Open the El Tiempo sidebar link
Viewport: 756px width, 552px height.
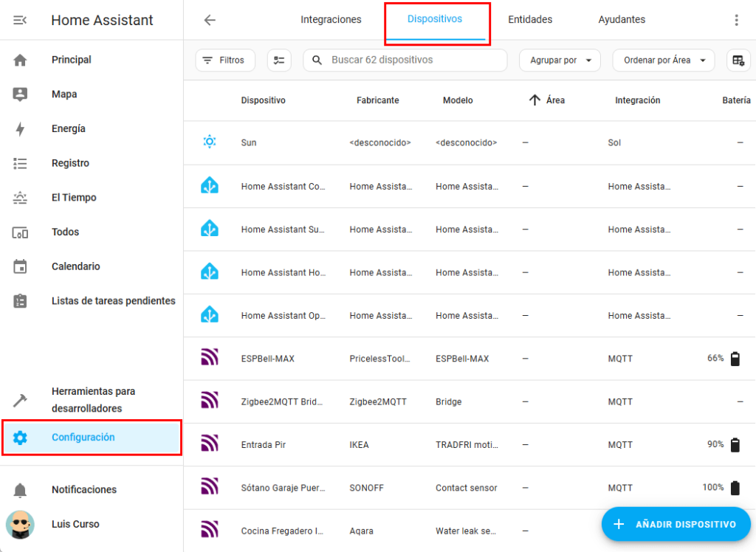[x=74, y=198]
